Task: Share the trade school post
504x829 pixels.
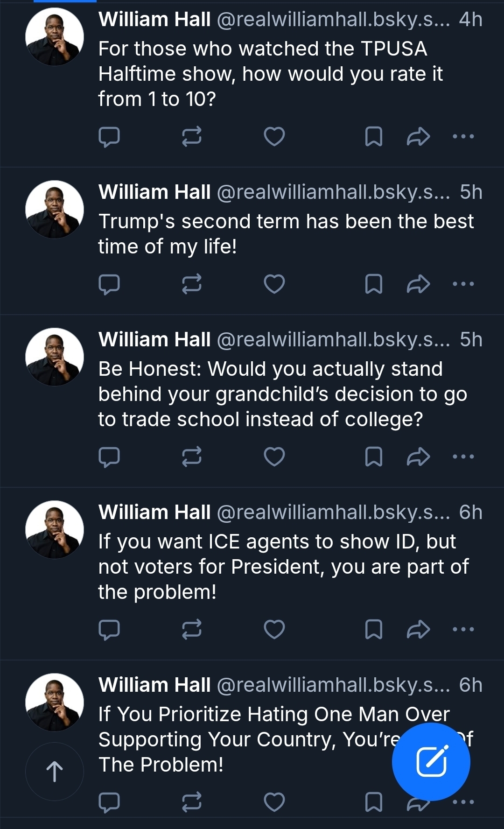Action: pos(418,457)
